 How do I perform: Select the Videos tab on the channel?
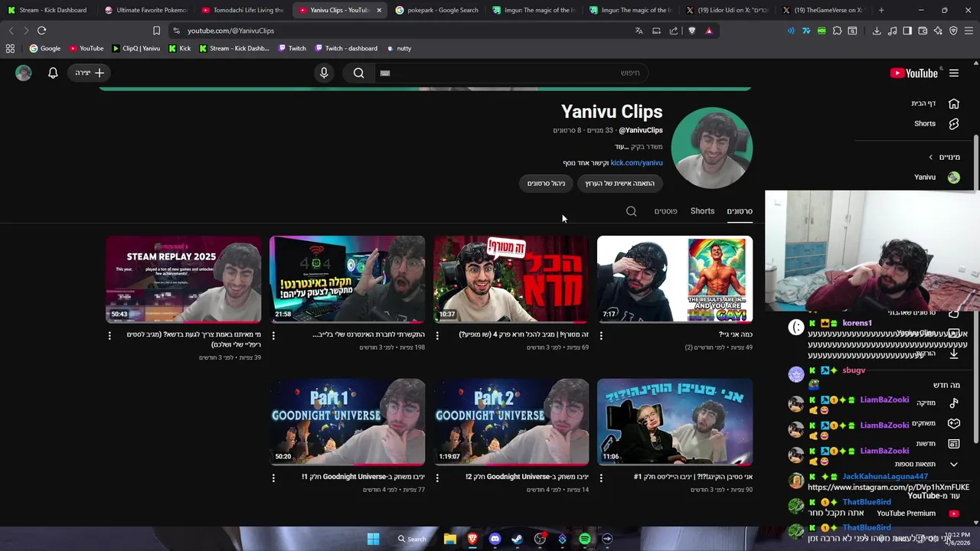click(x=740, y=211)
